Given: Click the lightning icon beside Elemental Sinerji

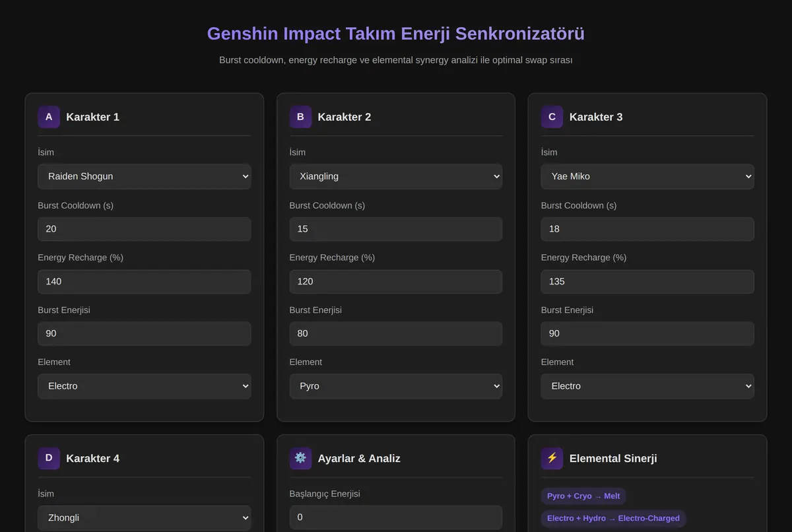Looking at the screenshot, I should pos(552,458).
